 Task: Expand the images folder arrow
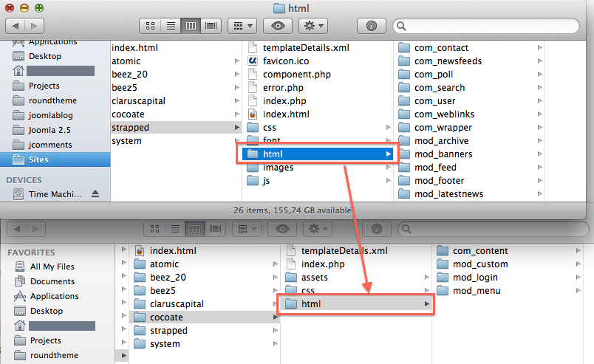click(x=389, y=168)
